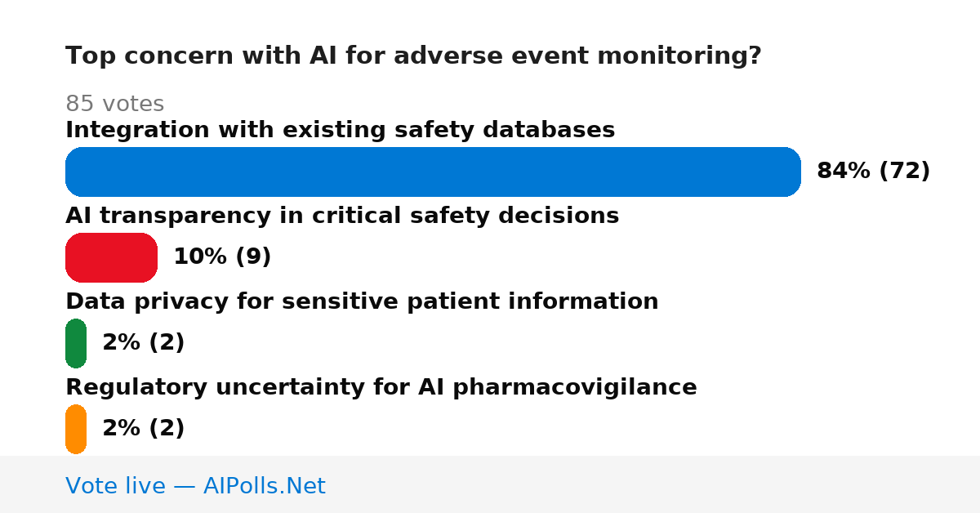
Task: Open the Vote live — AIPolls.Net link
Action: coord(195,486)
